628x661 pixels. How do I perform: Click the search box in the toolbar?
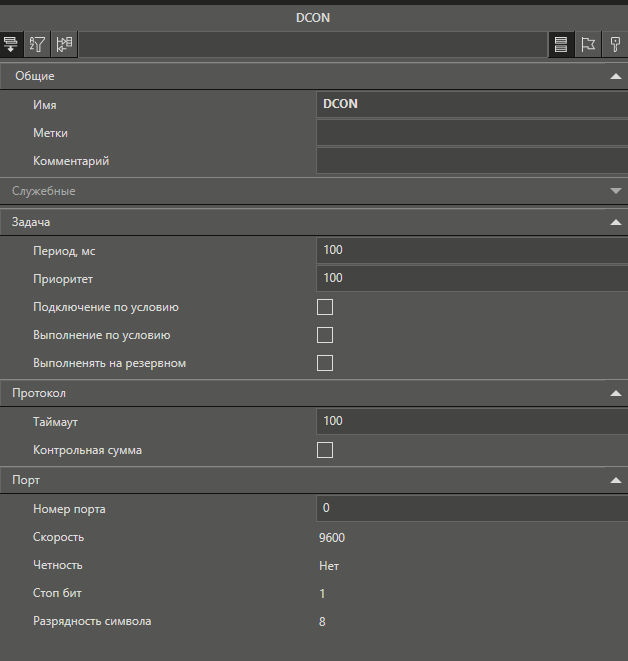point(312,44)
